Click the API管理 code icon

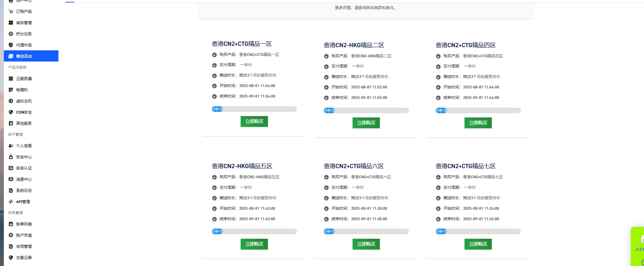pos(11,202)
